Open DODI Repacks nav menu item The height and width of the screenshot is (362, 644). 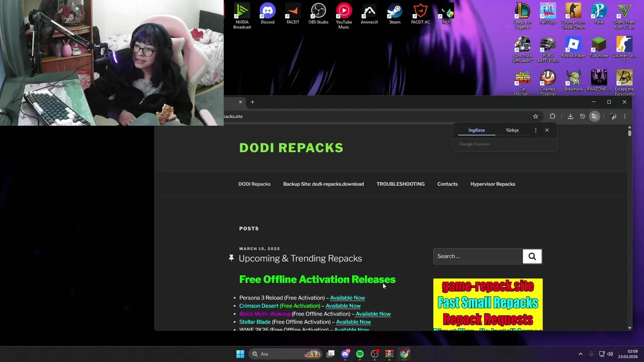point(255,184)
